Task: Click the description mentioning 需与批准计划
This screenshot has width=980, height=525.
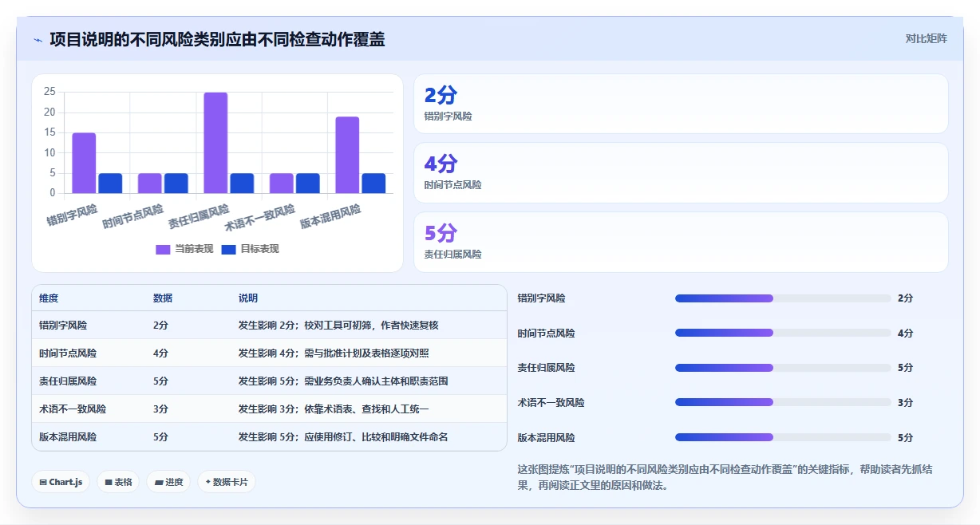Action: pyautogui.click(x=334, y=353)
